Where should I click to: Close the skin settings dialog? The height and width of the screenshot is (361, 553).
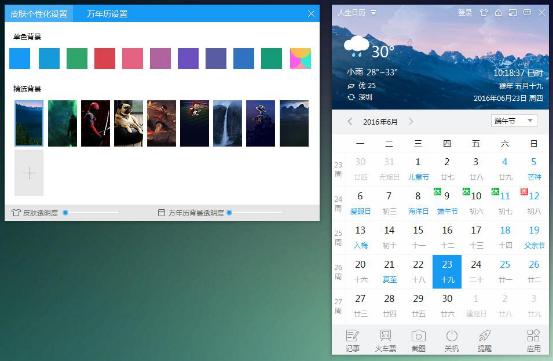(x=311, y=14)
